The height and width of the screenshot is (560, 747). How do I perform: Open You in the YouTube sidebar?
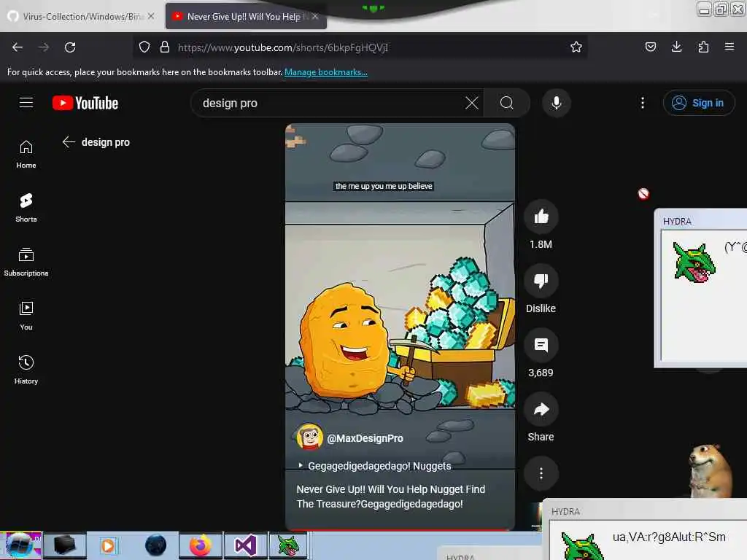[x=26, y=315]
